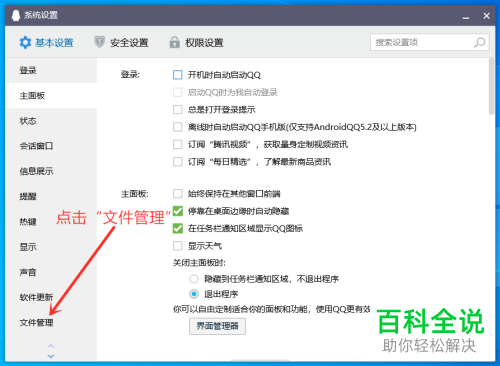The width and height of the screenshot is (500, 366).
Task: Uncheck 在任务栏通知区域显示QQ图标
Action: [178, 228]
